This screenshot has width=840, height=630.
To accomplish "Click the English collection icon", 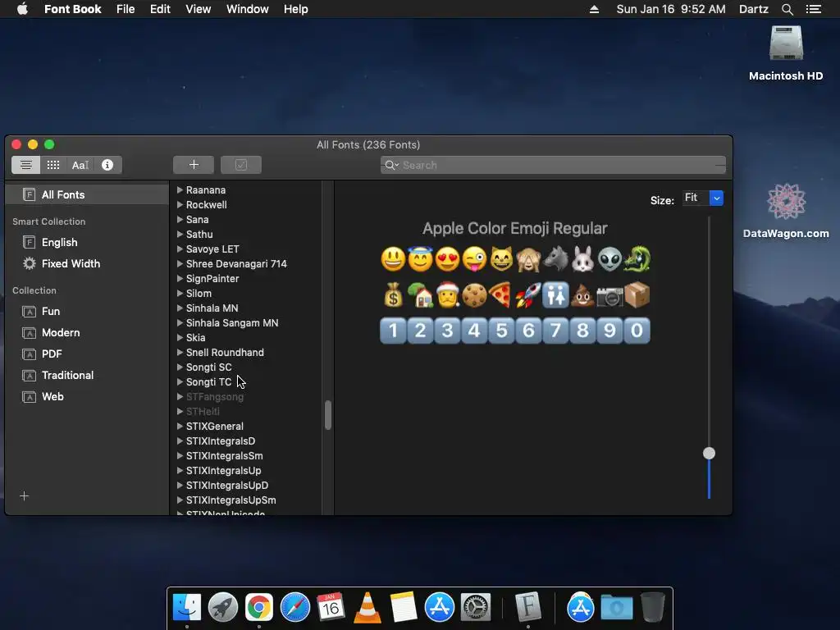I will pyautogui.click(x=29, y=242).
